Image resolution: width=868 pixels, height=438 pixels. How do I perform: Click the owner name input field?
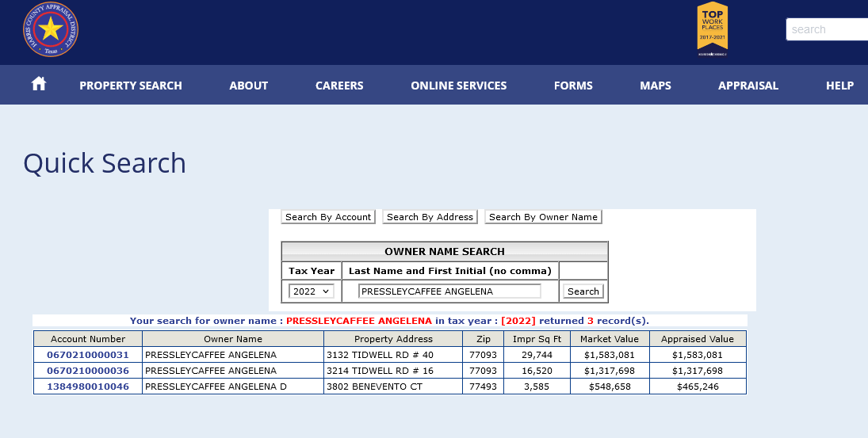pyautogui.click(x=449, y=291)
